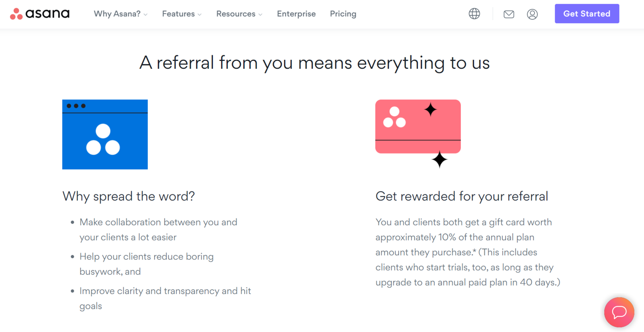The image size is (644, 332).
Task: Open the Pricing page
Action: [x=343, y=14]
